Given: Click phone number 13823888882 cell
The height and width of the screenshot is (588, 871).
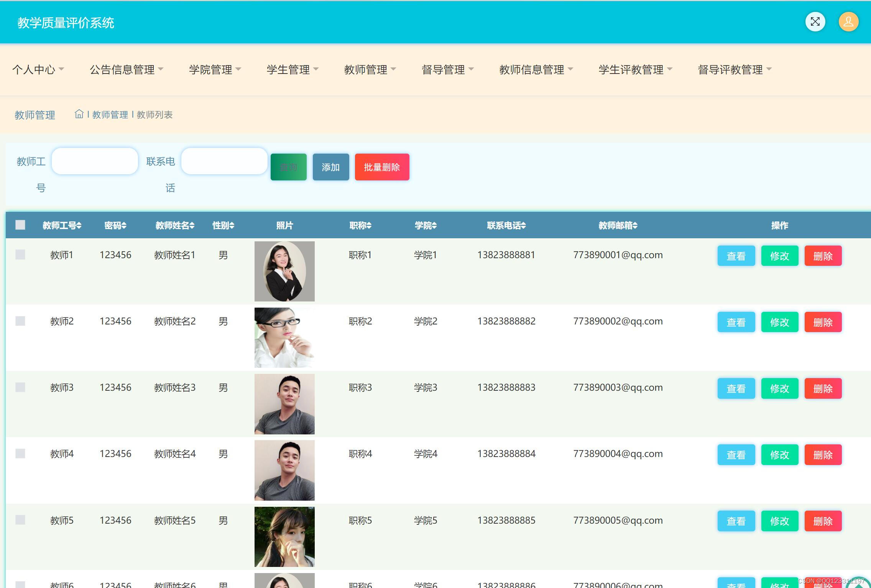Looking at the screenshot, I should point(506,321).
